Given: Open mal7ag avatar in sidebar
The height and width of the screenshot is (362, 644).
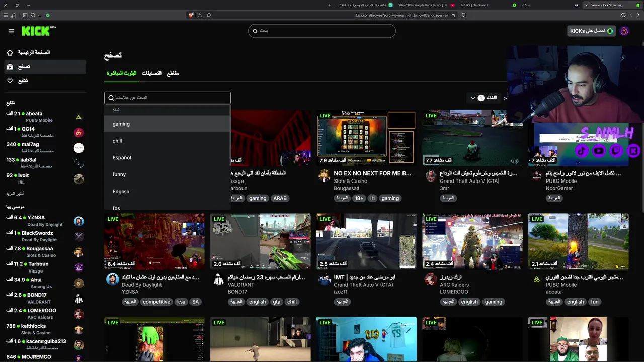Looking at the screenshot, I should 78,148.
